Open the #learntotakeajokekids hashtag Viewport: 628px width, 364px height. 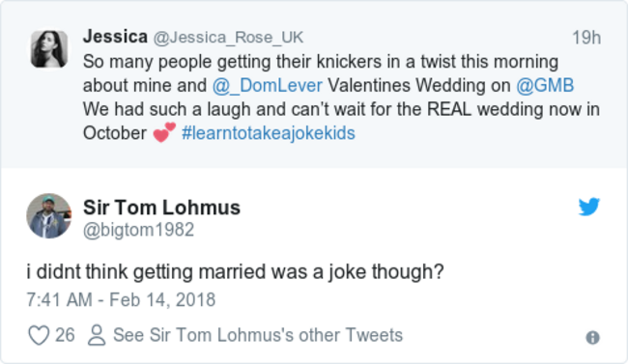269,133
